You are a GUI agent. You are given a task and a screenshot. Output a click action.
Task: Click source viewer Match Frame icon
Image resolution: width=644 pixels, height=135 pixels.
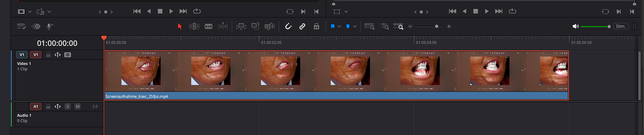(x=290, y=12)
